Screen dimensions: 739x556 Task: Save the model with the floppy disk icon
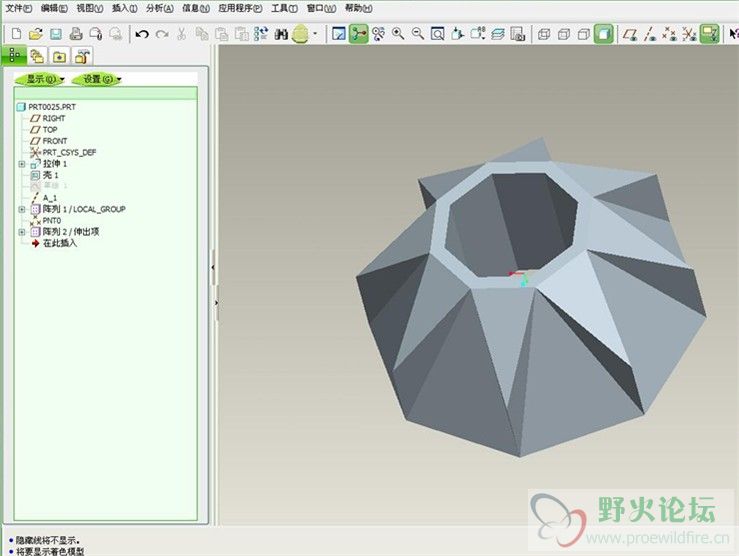[56, 34]
